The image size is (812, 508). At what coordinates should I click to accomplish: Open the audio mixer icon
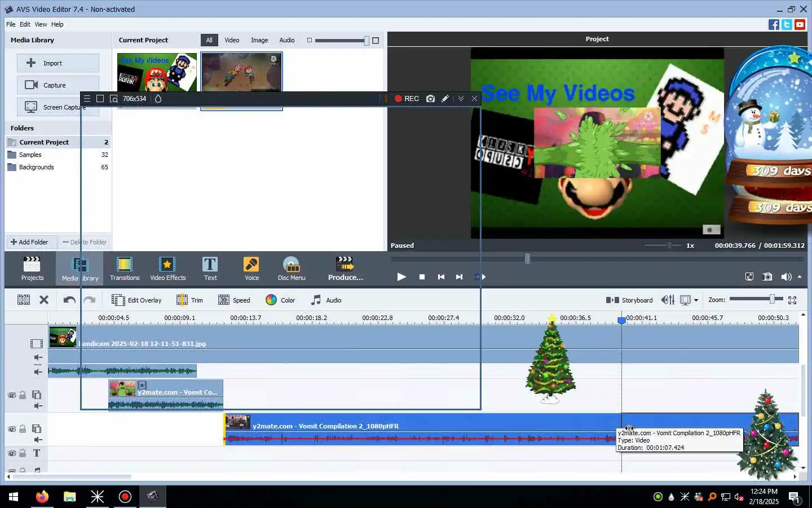point(668,300)
